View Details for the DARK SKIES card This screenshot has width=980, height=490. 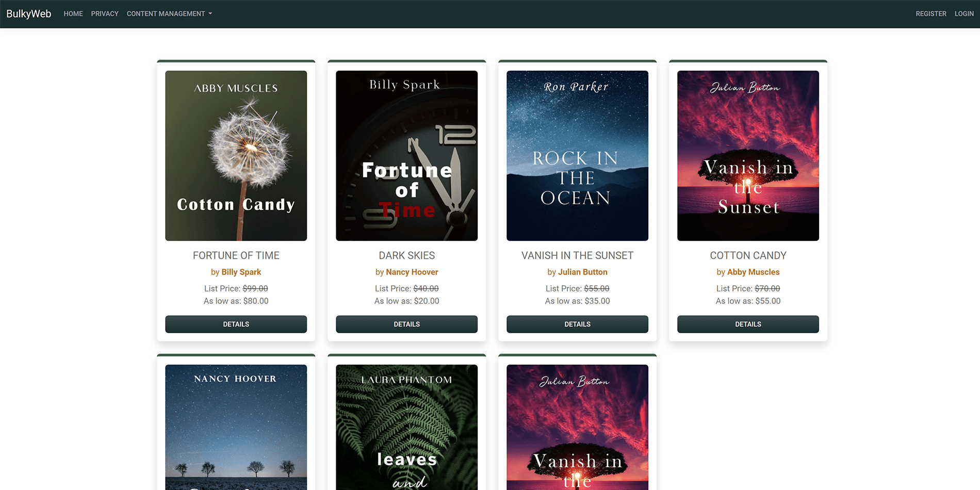pyautogui.click(x=407, y=324)
